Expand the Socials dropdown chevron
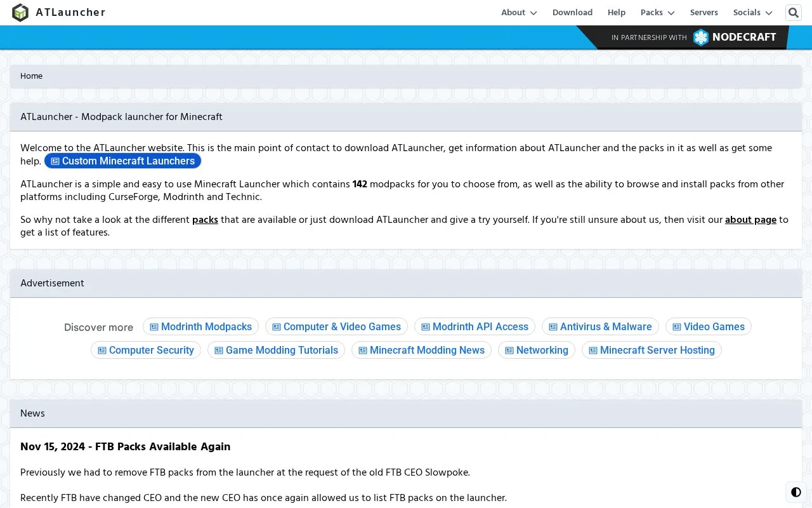The height and width of the screenshot is (508, 812). pos(769,13)
